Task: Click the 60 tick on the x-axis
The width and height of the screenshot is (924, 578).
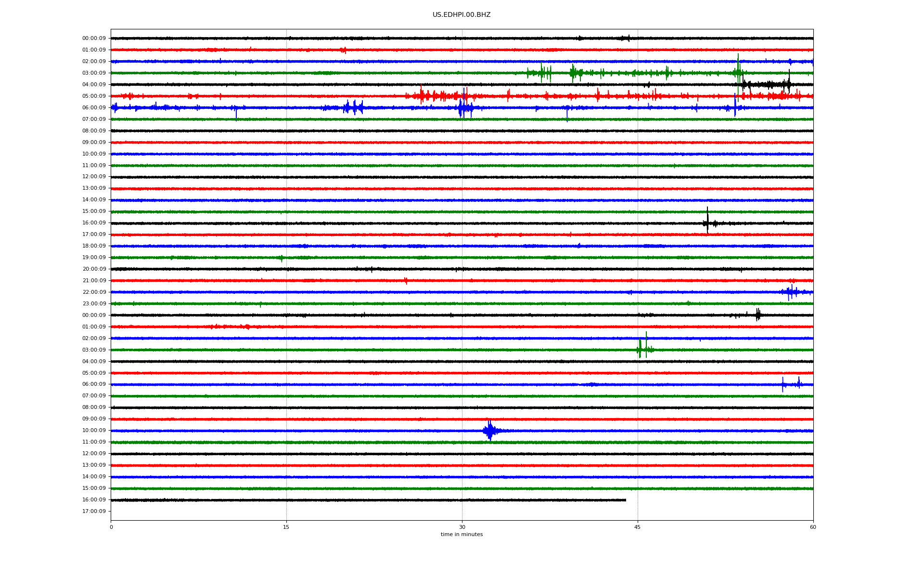Action: (x=813, y=527)
